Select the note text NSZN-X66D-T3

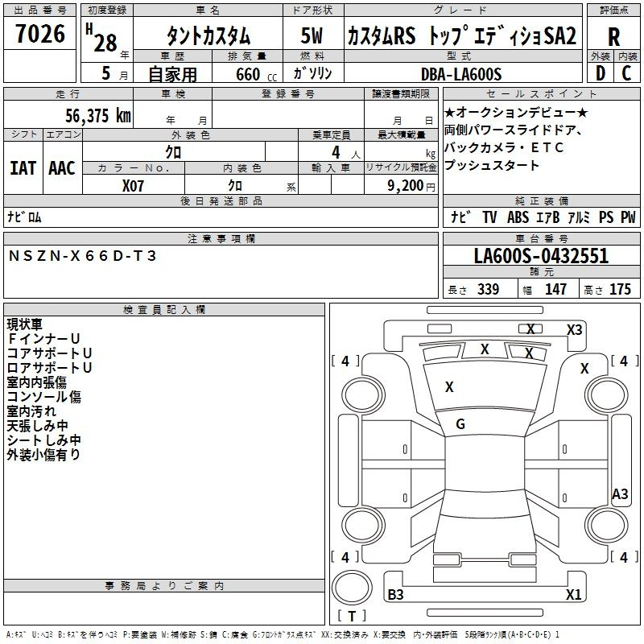pyautogui.click(x=83, y=255)
